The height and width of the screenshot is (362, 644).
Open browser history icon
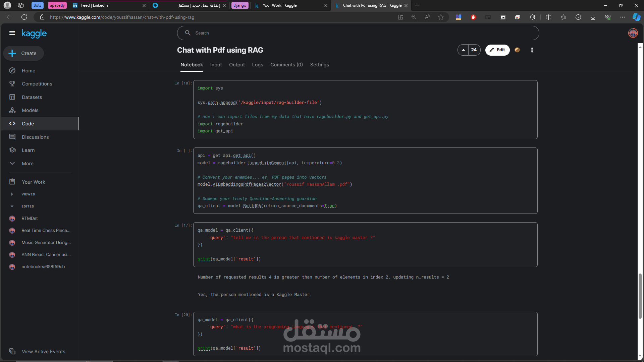point(578,17)
